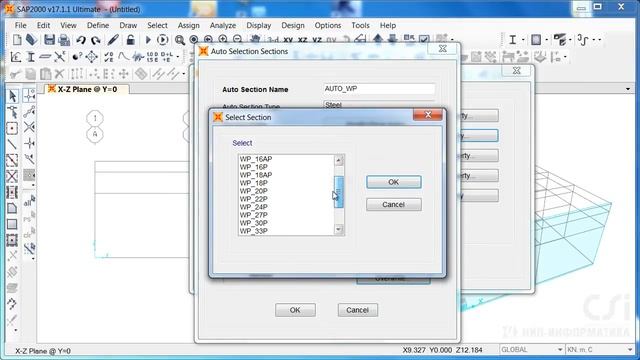Click Cancel in Auto Selection Sections dialog
This screenshot has width=640, height=360.
358,310
